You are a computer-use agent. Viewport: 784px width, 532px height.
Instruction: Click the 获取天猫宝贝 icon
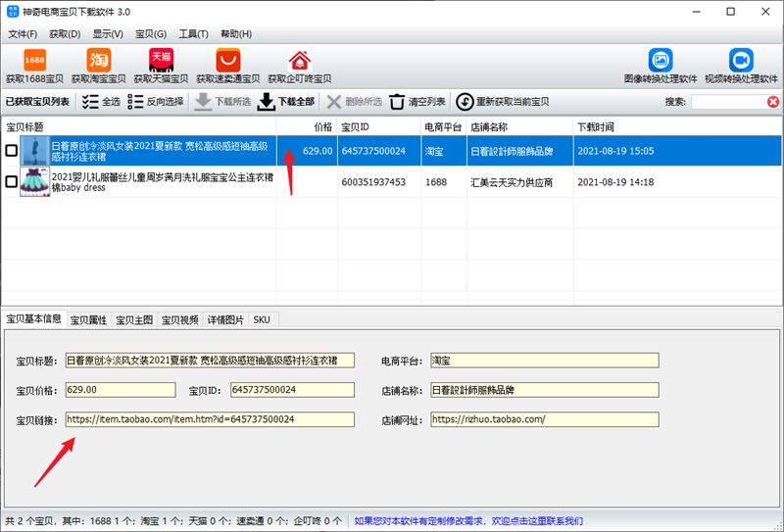[x=161, y=60]
